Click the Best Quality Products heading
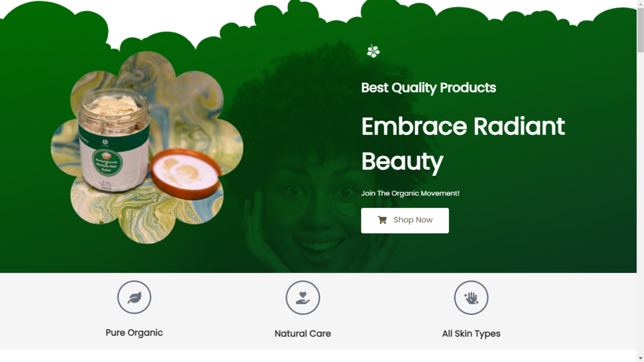 click(429, 88)
